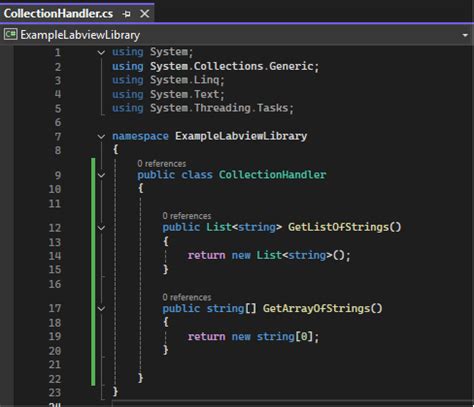Open references link above GetArrayOfStrings
Image resolution: width=474 pixels, height=407 pixels.
click(x=187, y=297)
